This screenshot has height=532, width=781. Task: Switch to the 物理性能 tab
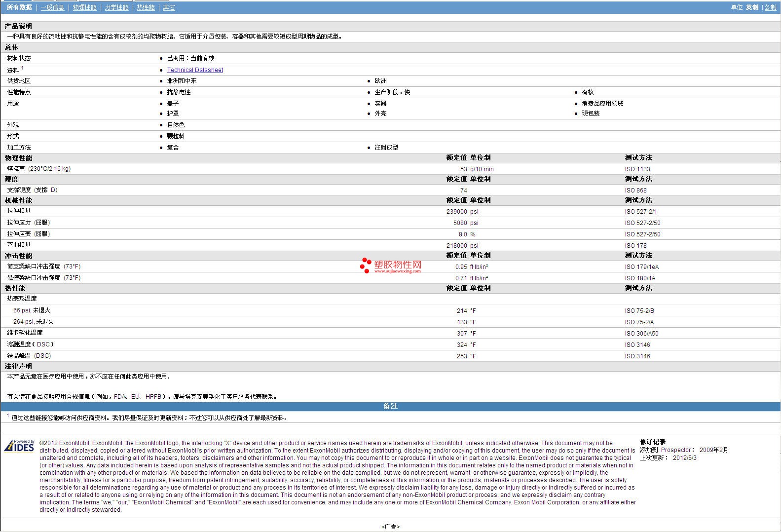(x=84, y=7)
